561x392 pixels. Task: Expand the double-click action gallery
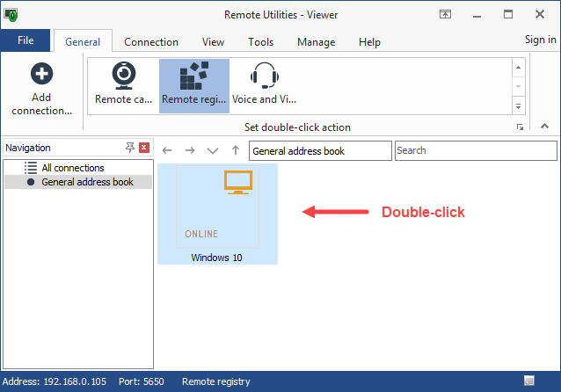click(519, 106)
